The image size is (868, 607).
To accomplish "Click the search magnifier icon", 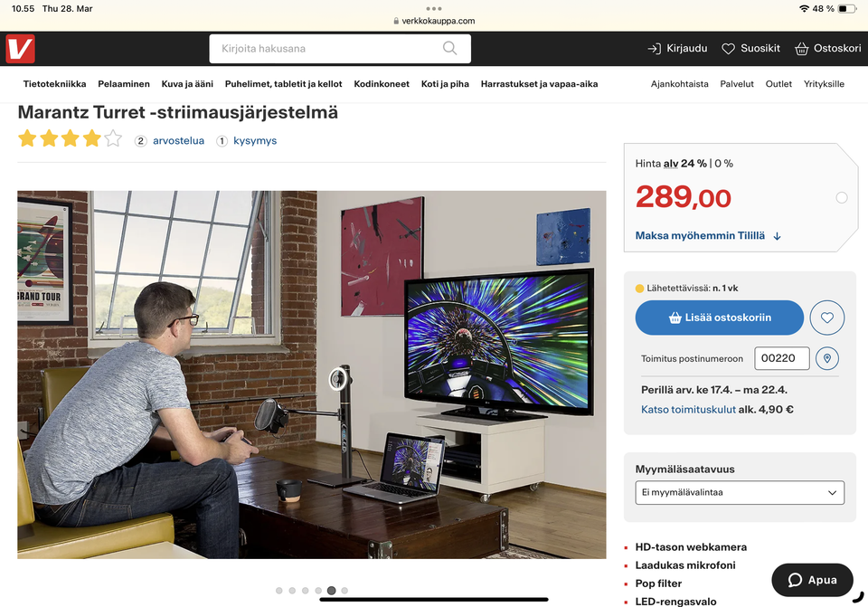I will tap(449, 48).
